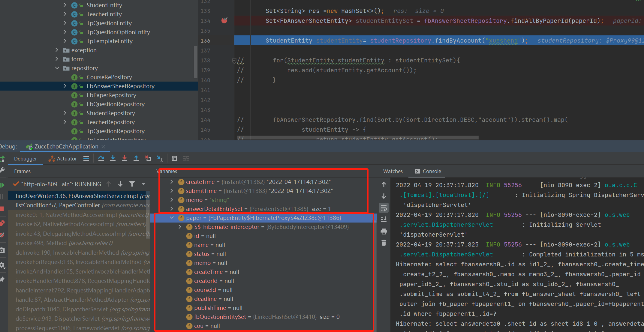Click the Step Into blue arrow icon
The width and height of the screenshot is (644, 332).
(x=113, y=158)
